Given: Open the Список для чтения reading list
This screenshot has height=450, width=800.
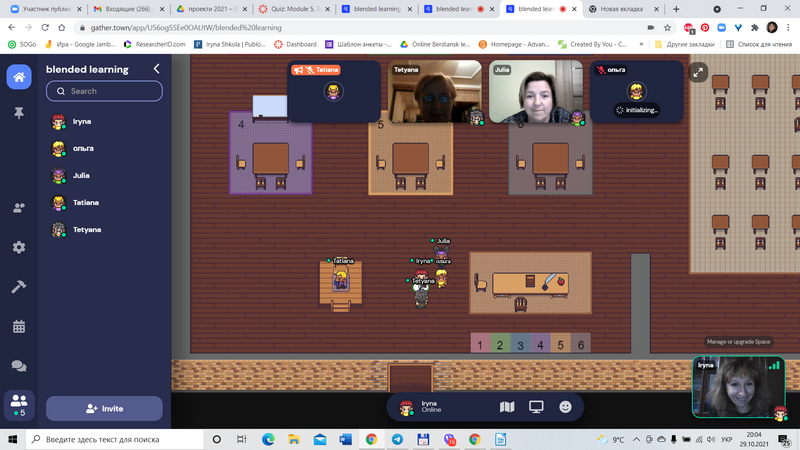Looking at the screenshot, I should [759, 44].
